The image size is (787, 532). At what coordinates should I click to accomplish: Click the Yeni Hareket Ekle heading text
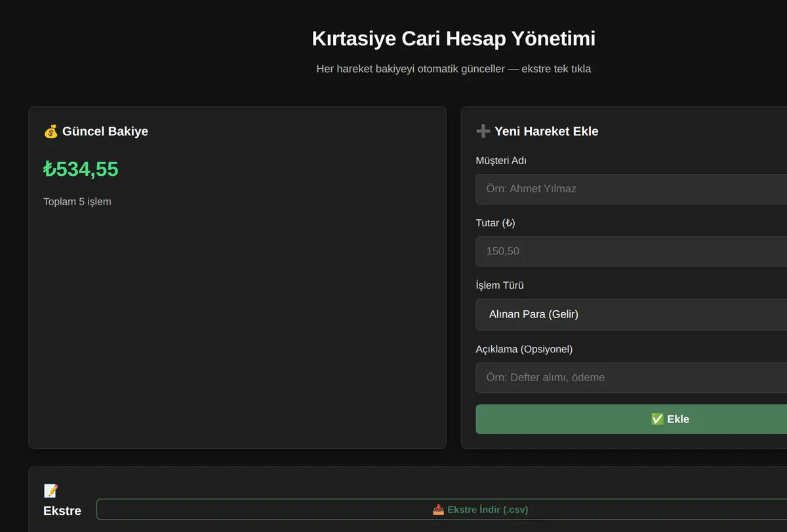[x=546, y=131]
